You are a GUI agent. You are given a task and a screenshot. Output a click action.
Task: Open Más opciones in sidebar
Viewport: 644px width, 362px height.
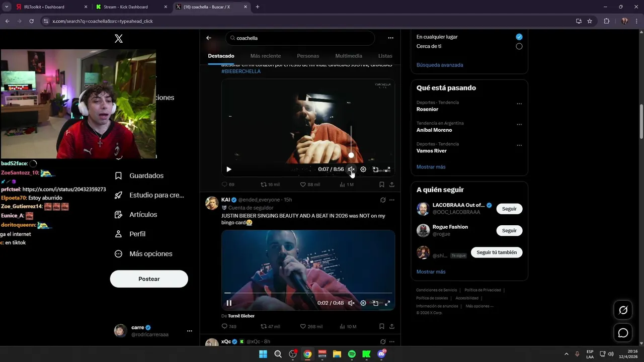[143, 254]
